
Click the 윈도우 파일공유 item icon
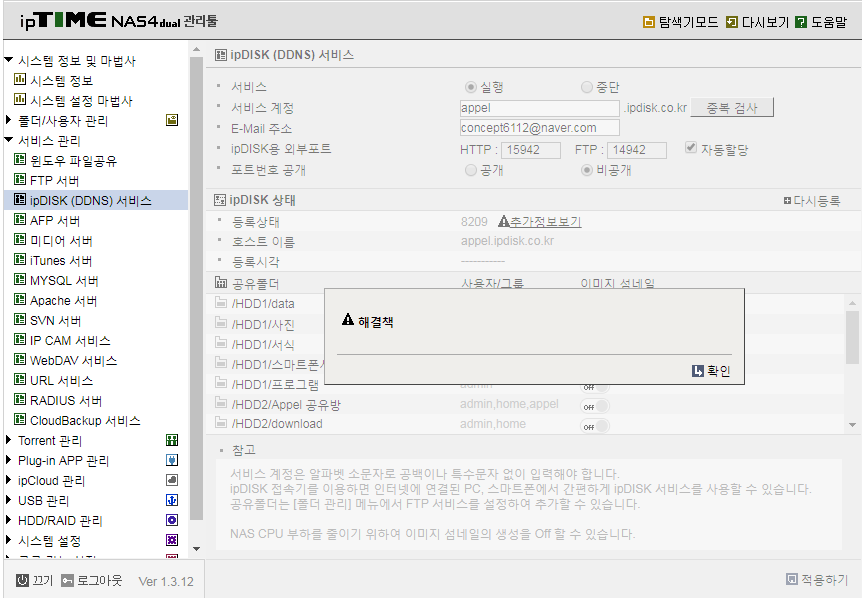coord(20,159)
